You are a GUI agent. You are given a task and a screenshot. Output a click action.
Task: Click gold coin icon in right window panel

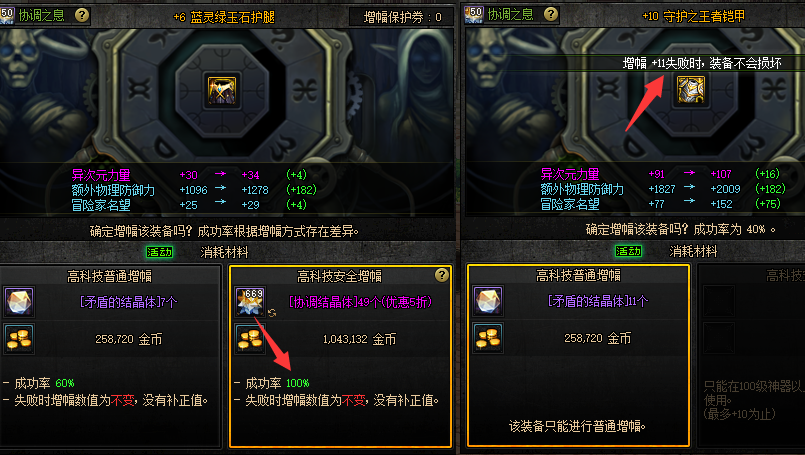coord(488,338)
